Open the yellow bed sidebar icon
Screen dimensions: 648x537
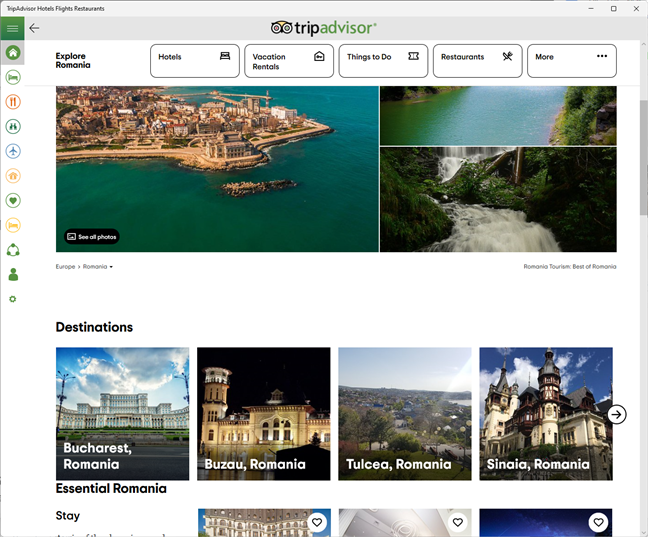pos(13,225)
